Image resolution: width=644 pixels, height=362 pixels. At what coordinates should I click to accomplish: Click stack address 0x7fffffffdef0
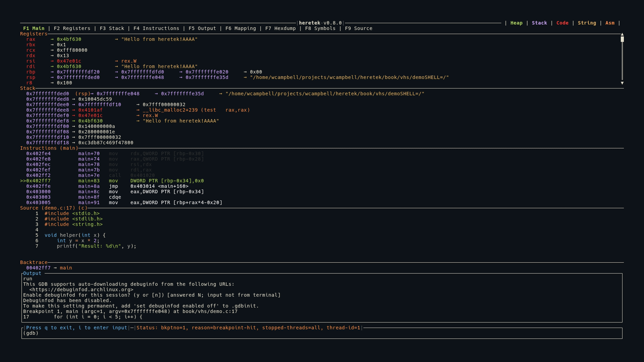tap(48, 116)
